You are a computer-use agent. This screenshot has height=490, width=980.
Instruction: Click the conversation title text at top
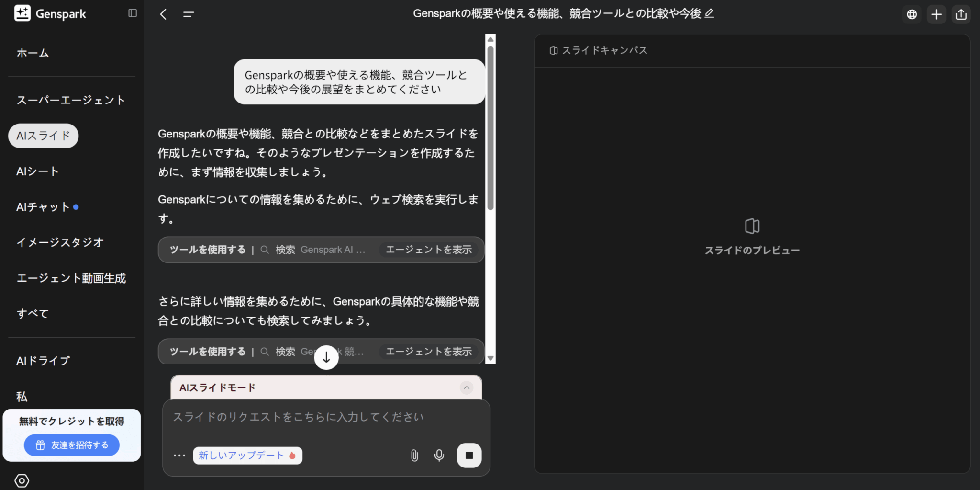[557, 13]
